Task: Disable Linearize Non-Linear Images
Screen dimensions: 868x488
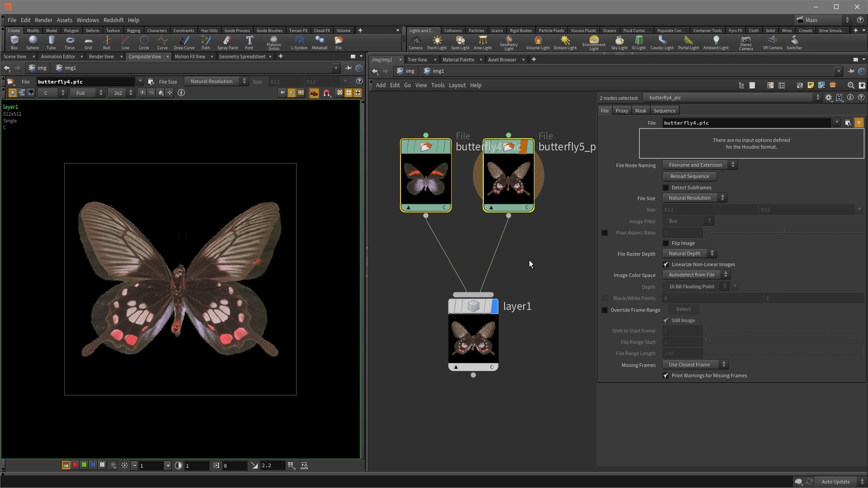Action: click(x=665, y=264)
